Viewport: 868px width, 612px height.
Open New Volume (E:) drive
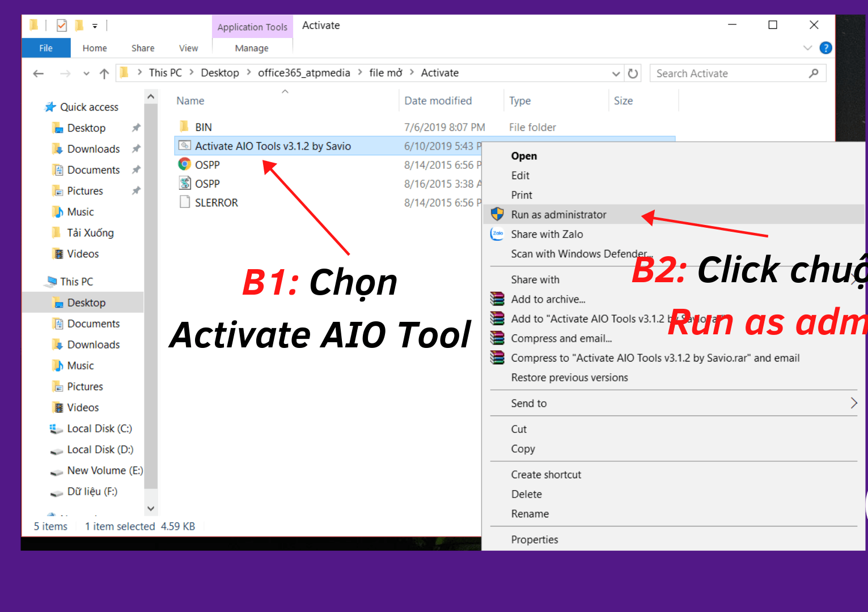[x=104, y=470]
